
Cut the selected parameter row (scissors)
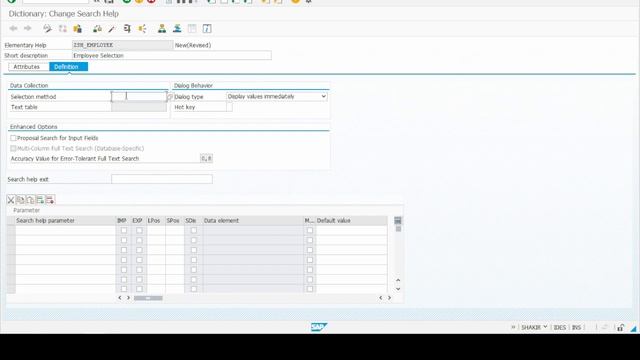click(x=11, y=200)
